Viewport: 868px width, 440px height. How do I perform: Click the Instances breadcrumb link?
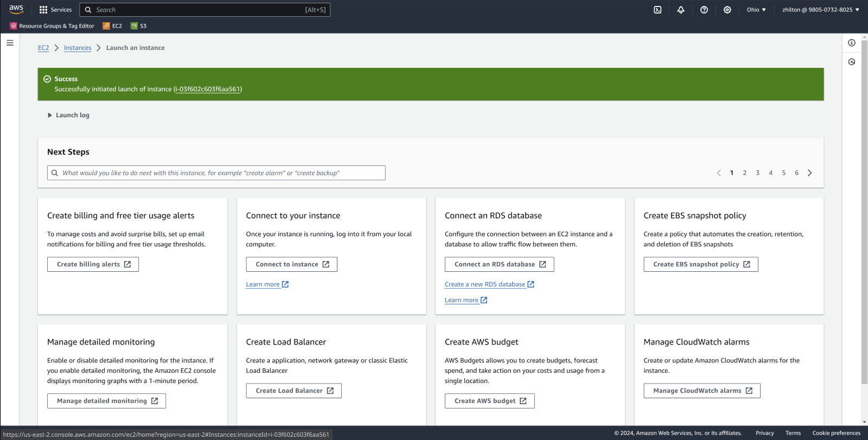point(78,48)
